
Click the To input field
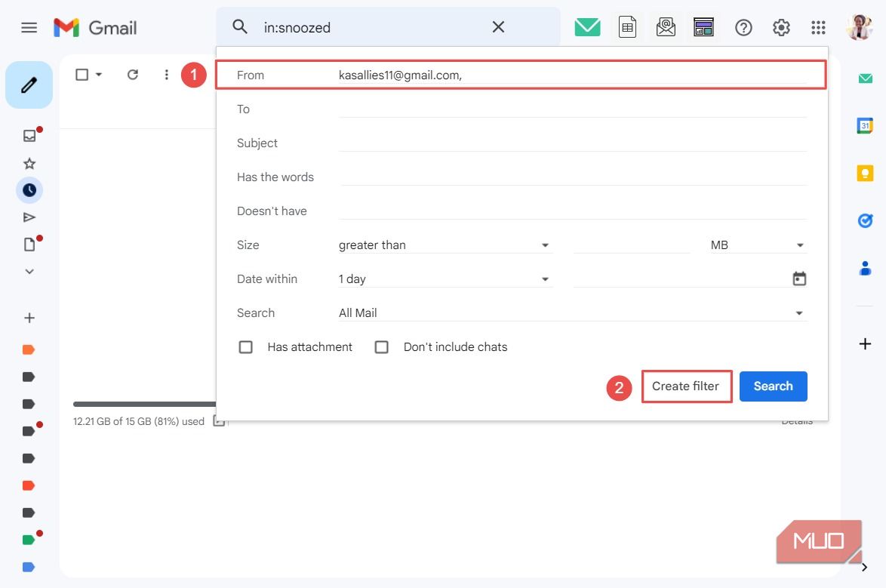pos(572,109)
